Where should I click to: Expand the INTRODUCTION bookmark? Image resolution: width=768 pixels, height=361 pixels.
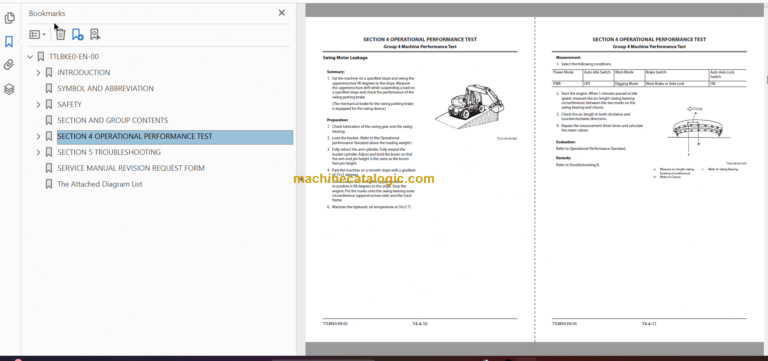pos(39,72)
